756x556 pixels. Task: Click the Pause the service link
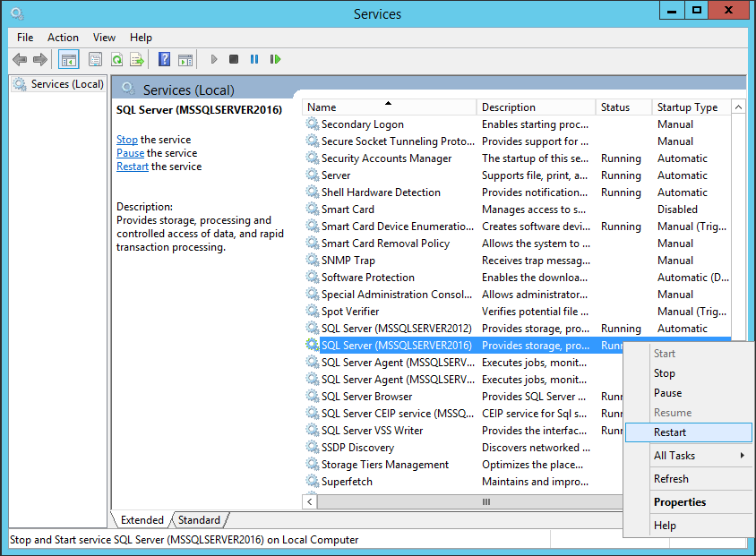[x=130, y=153]
